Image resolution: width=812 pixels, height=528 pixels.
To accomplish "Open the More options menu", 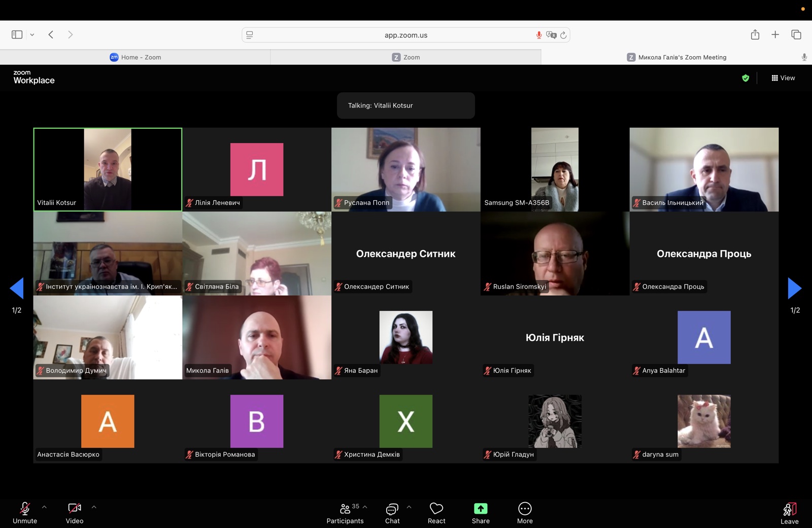I will pyautogui.click(x=524, y=512).
